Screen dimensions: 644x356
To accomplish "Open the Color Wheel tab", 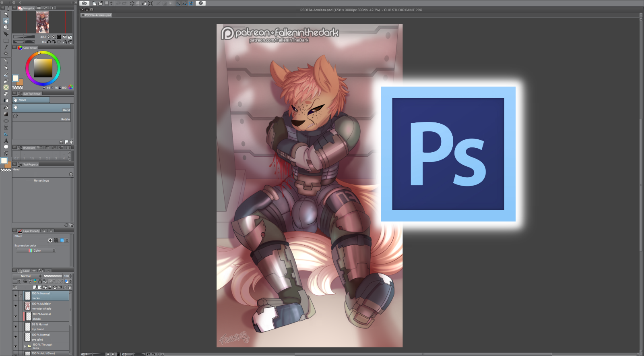I will pyautogui.click(x=28, y=48).
